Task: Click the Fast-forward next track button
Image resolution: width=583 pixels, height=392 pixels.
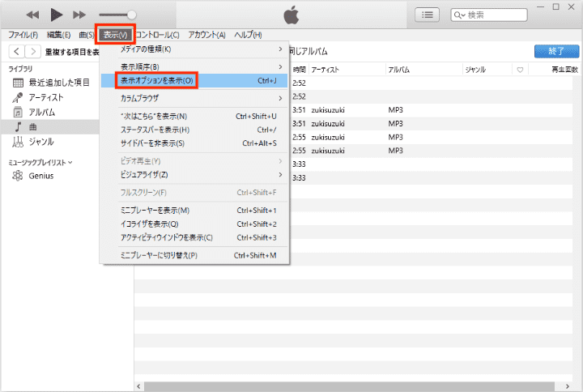Action: 79,15
